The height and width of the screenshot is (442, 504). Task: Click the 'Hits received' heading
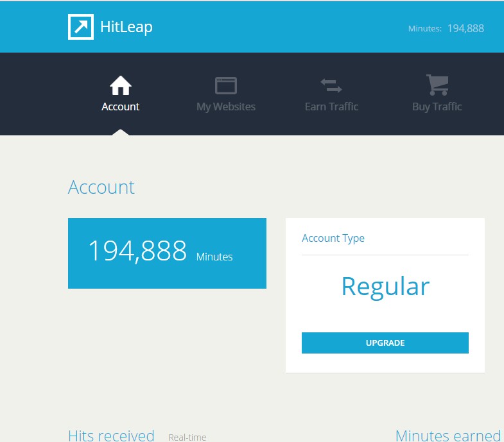click(111, 436)
